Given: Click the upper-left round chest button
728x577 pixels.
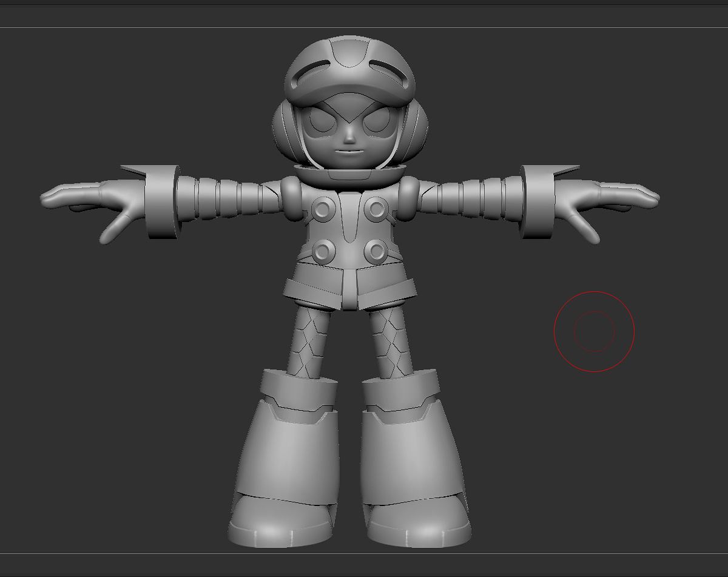Looking at the screenshot, I should point(322,210).
